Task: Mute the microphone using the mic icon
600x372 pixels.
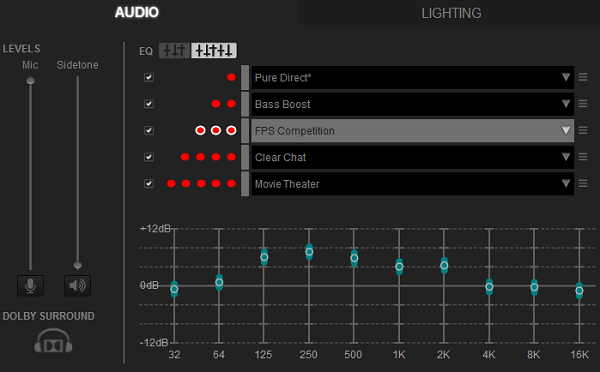Action: (x=30, y=286)
